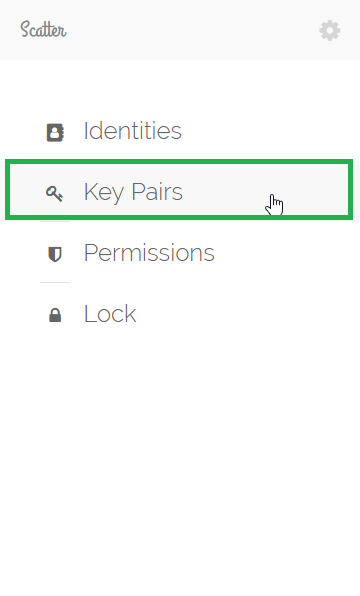Screen dimensions: 360x596
Task: Go to Permissions via its text label
Action: 149,252
